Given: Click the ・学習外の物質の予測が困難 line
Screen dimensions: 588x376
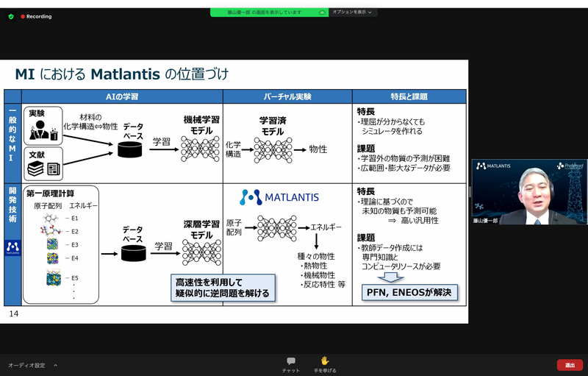Looking at the screenshot, I should [404, 158].
